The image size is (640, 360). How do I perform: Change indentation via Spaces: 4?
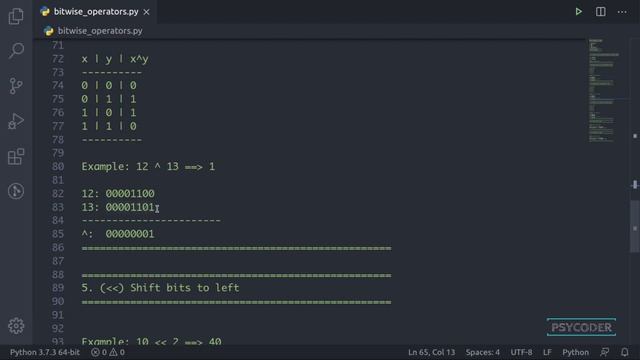[x=482, y=352]
